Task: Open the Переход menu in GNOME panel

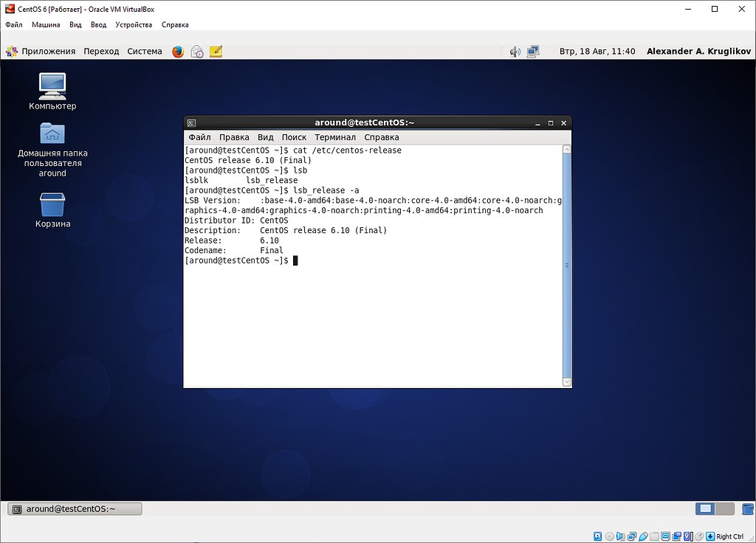Action: 101,52
